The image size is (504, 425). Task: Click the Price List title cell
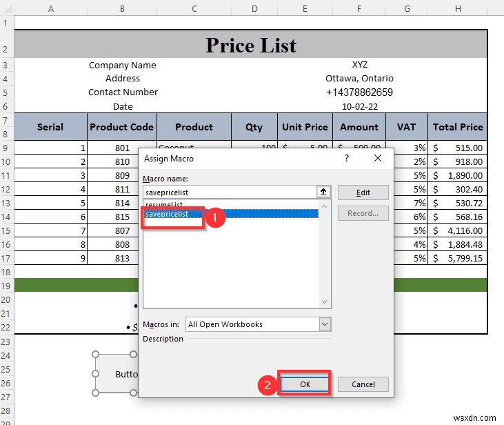pos(251,44)
